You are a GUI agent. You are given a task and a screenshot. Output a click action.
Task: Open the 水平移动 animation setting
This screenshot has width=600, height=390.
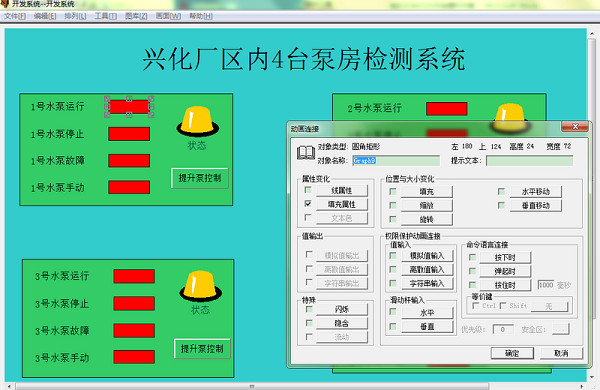536,191
